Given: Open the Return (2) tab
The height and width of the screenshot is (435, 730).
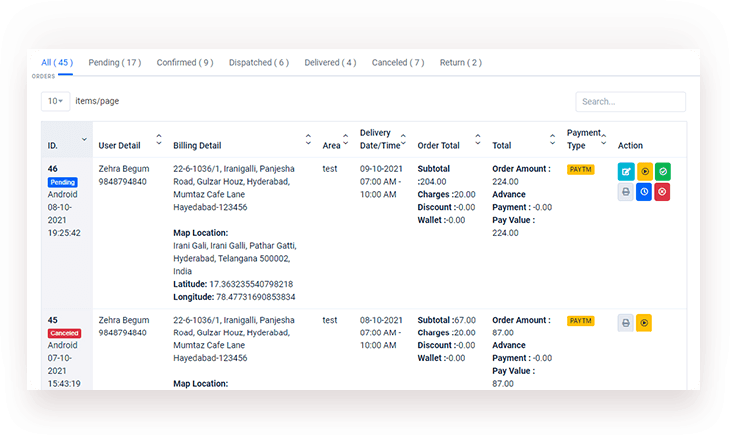Looking at the screenshot, I should [x=461, y=62].
